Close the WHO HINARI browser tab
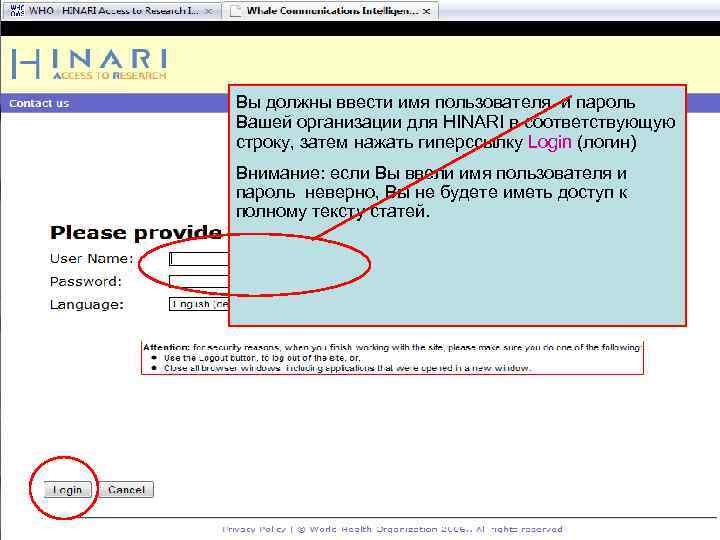 click(x=209, y=11)
